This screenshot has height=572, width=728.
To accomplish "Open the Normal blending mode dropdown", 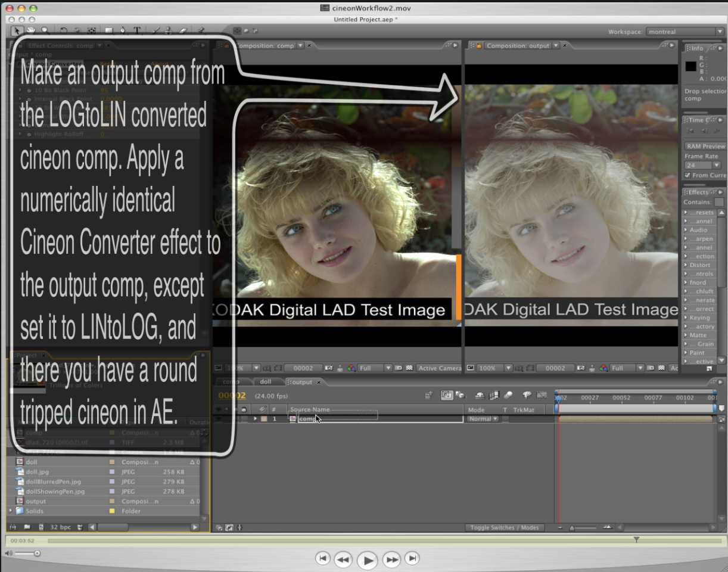I will 483,419.
